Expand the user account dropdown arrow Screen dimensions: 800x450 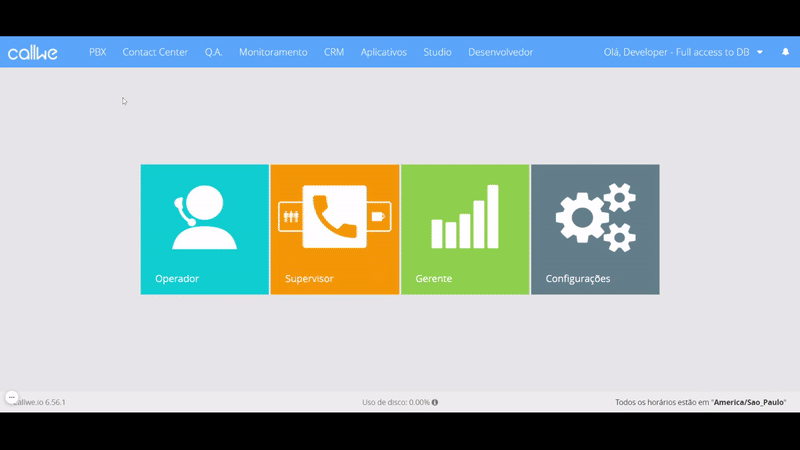(760, 52)
